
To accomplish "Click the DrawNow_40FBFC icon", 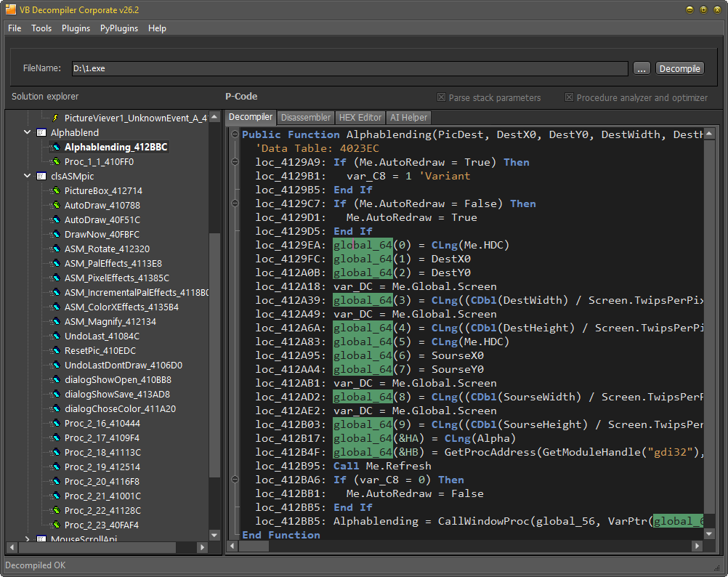I will (56, 235).
